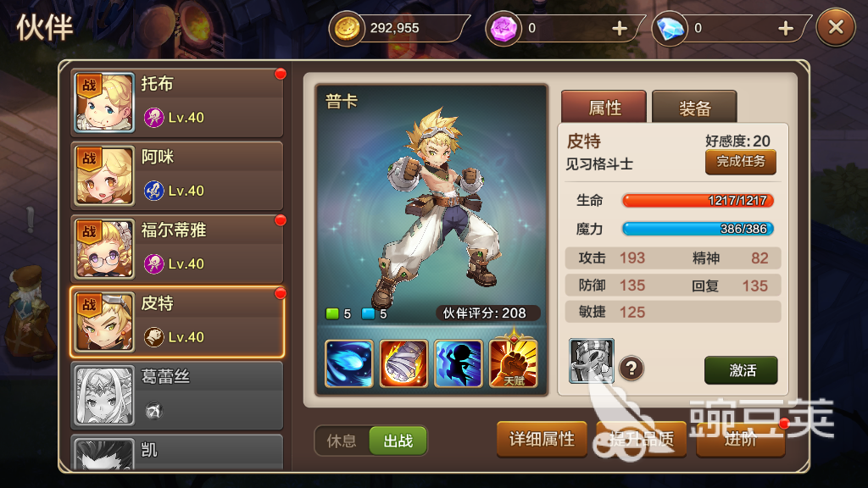Click the 详细属性 button
The height and width of the screenshot is (488, 868).
(542, 440)
